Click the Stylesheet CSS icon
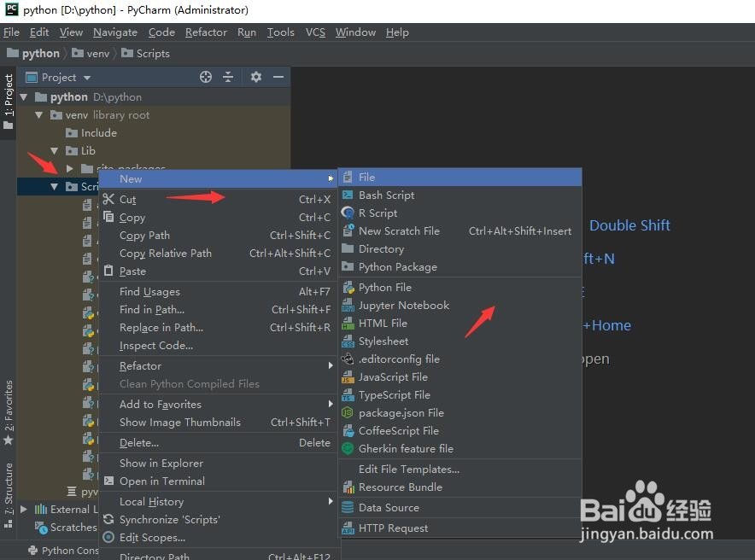 click(x=348, y=341)
